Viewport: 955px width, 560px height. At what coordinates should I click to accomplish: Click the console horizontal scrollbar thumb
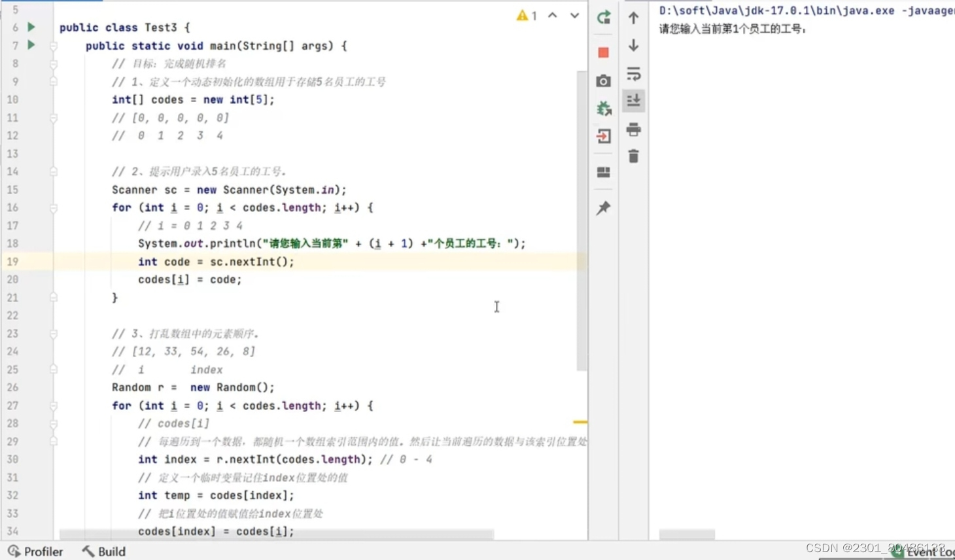pos(687,534)
